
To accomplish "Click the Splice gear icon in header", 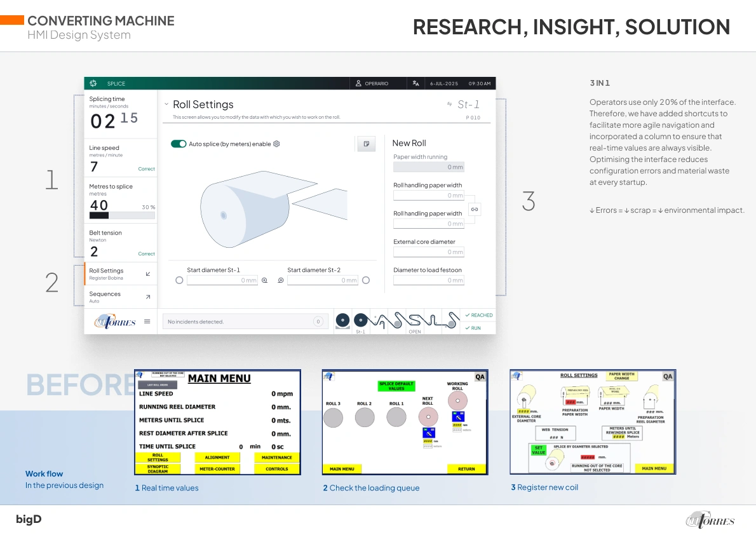I will click(x=93, y=84).
